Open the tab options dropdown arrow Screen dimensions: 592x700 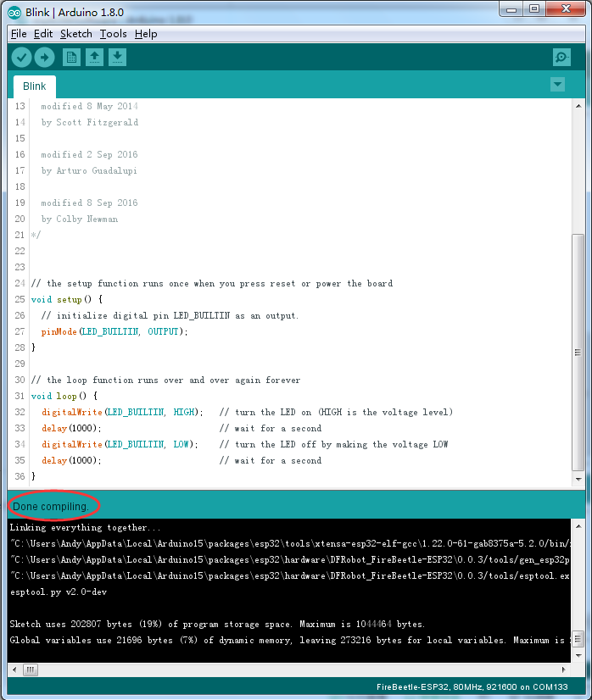point(557,84)
